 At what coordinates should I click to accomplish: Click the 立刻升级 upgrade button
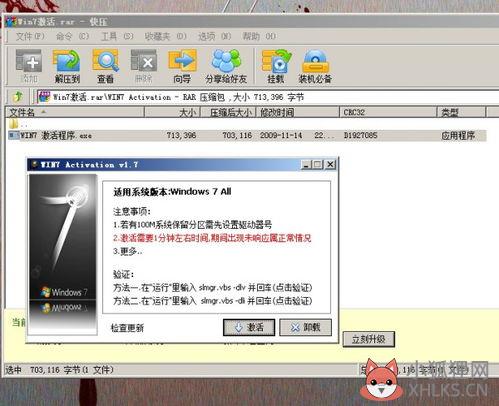pos(369,339)
